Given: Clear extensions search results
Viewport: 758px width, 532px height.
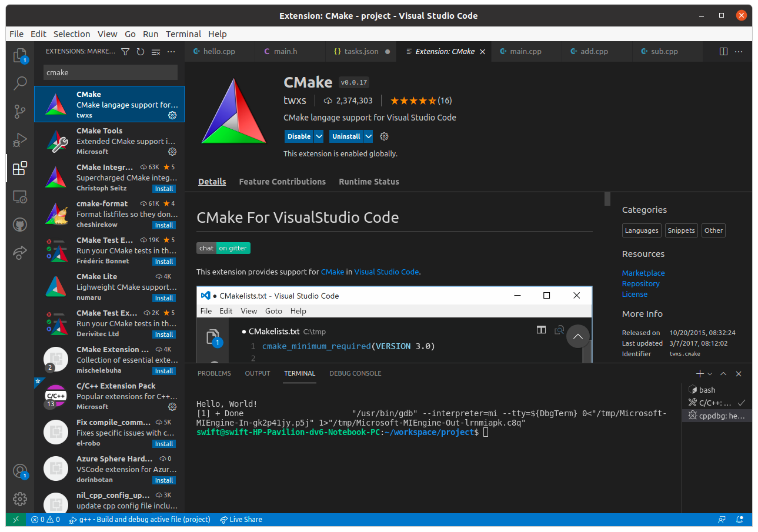Looking at the screenshot, I should 156,52.
